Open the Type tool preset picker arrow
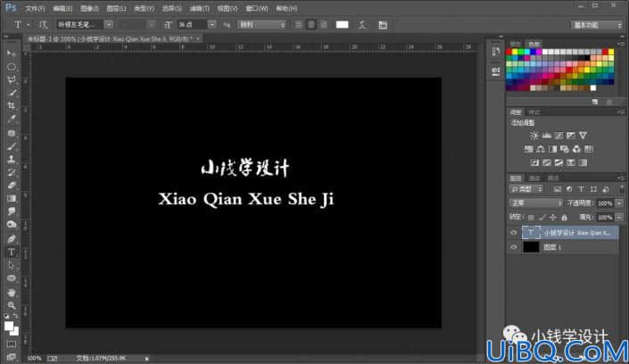The image size is (629, 364). [28, 25]
